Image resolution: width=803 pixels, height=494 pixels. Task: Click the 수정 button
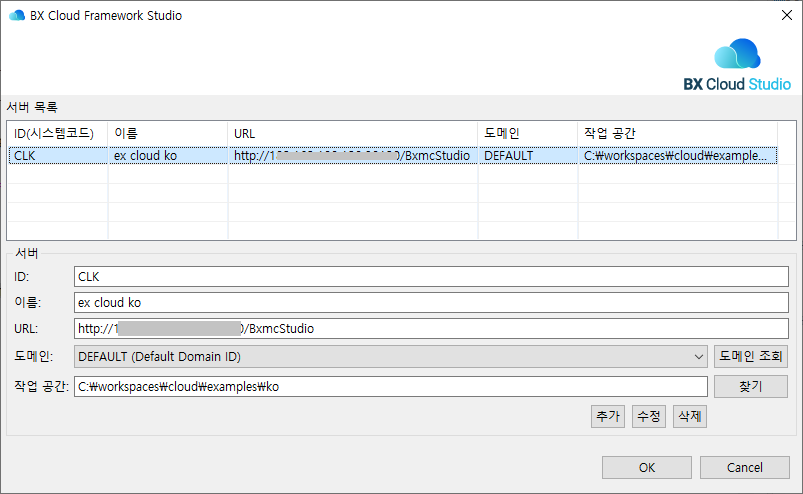649,416
